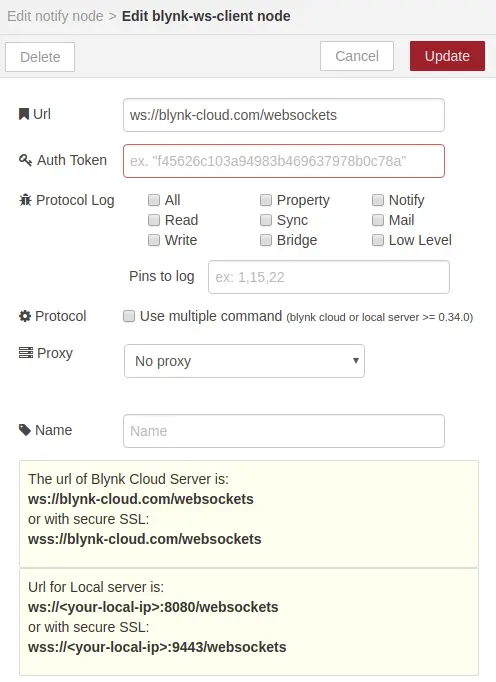Open the No proxy dropdown
Viewport: 496px width, 682px height.
[x=245, y=361]
